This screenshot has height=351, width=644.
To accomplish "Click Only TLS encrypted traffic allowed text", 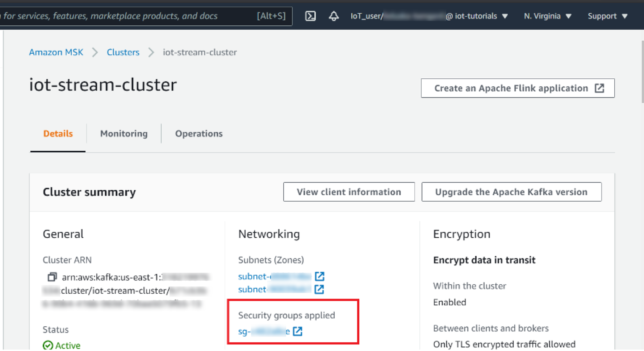I will [x=504, y=344].
